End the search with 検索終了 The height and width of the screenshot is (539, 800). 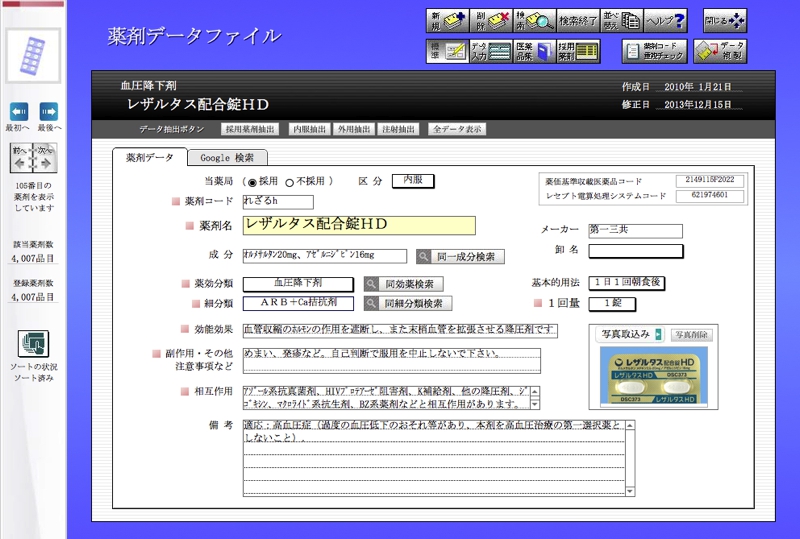tap(578, 21)
